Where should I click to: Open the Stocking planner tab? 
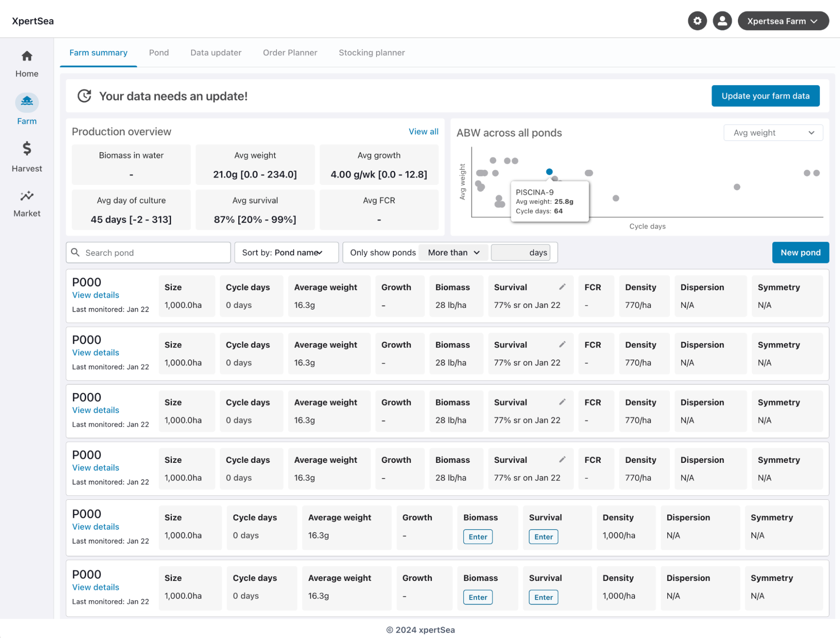[x=371, y=53]
